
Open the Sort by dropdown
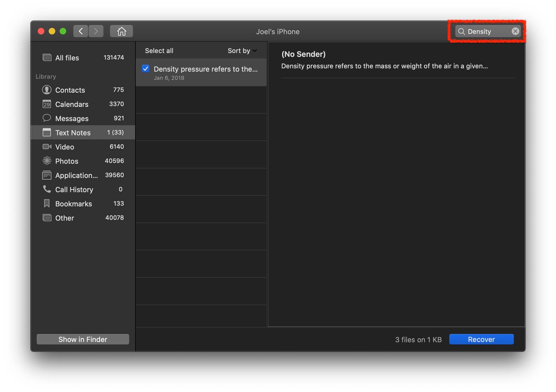click(242, 51)
